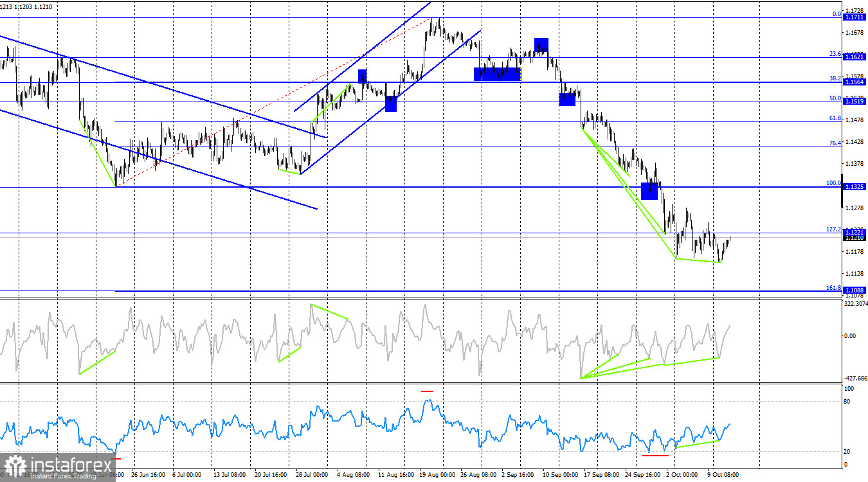Click the 0.0 Fibonacci level label

836,14
